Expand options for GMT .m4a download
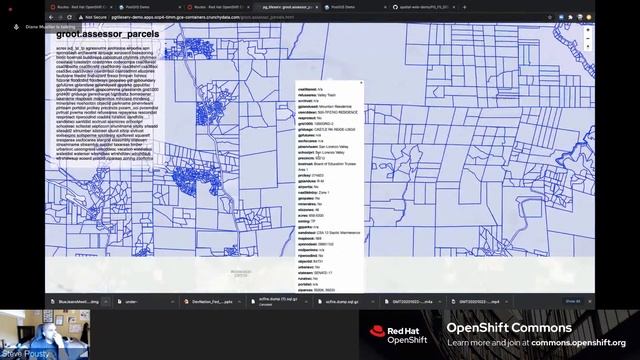This screenshot has height=360, width=640. click(x=440, y=302)
